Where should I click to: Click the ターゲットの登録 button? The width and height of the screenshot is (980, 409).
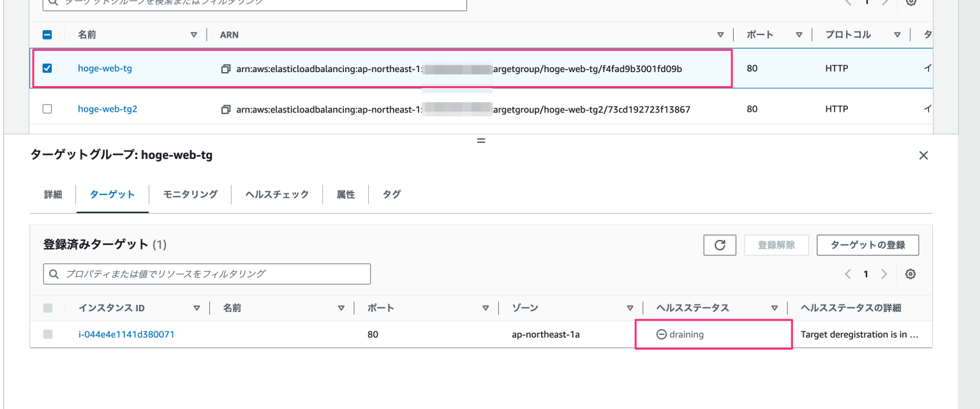click(867, 244)
